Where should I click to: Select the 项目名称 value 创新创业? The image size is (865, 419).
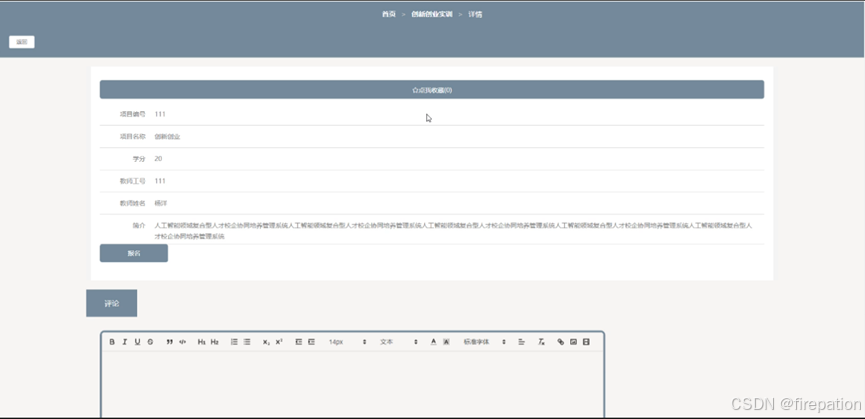coord(167,137)
